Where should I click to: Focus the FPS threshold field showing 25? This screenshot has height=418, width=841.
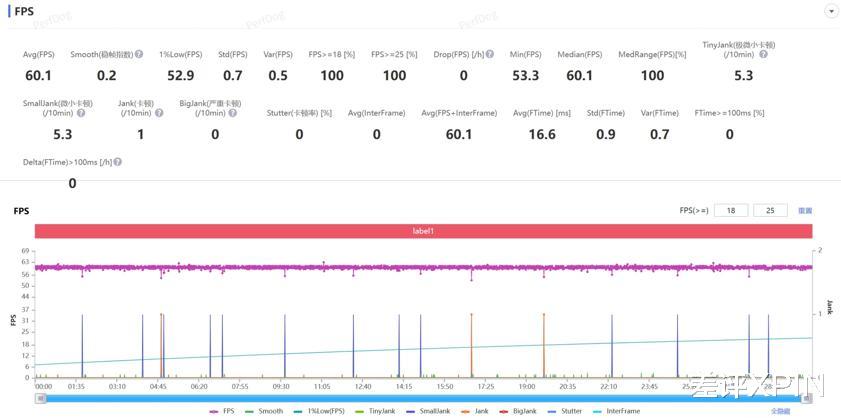(770, 210)
